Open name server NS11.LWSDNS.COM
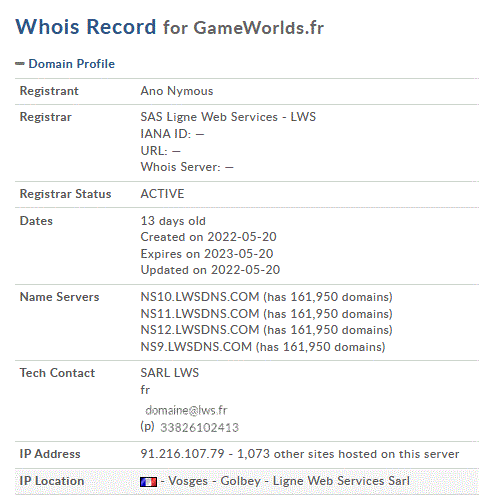The width and height of the screenshot is (479, 495). (x=200, y=314)
